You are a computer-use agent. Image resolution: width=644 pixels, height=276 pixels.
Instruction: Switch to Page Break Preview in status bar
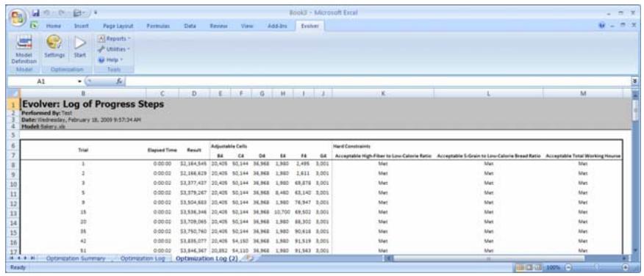point(538,267)
